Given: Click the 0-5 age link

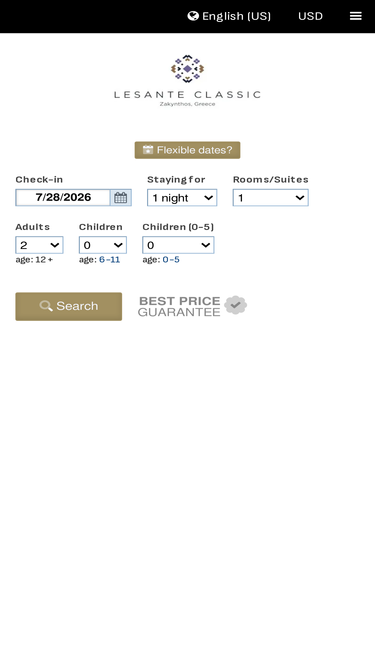Looking at the screenshot, I should [171, 259].
